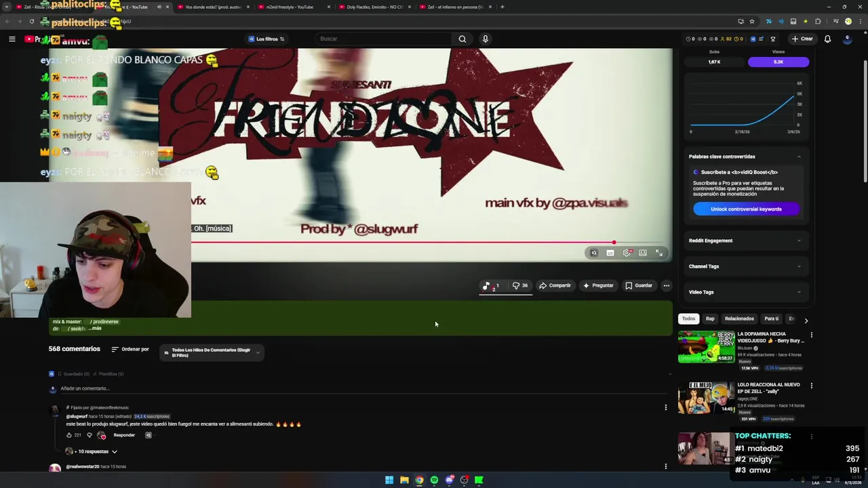Open Plantillas (0) templates
Viewport: 868px width, 488px height.
pos(108,374)
